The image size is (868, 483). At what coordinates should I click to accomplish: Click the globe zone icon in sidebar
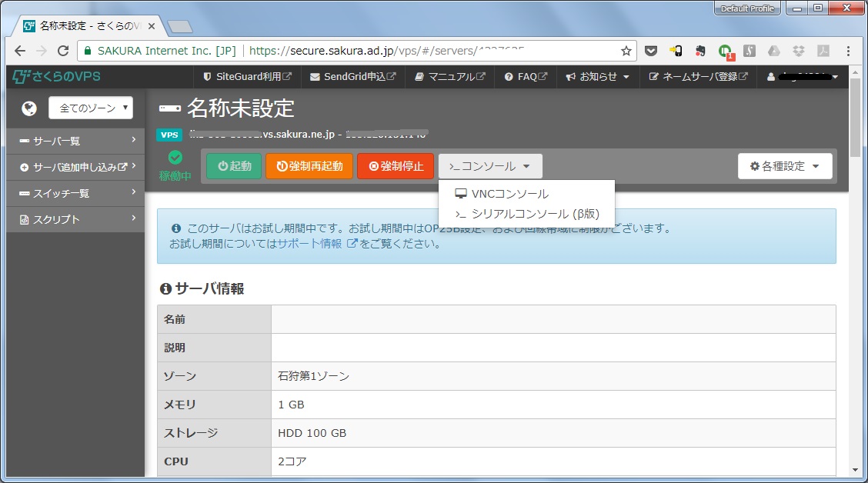[x=28, y=108]
